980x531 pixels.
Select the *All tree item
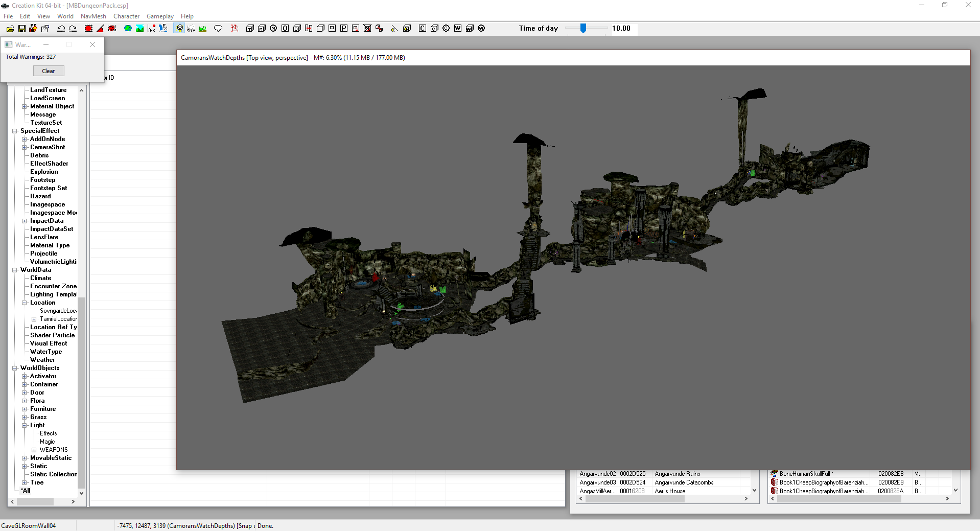26,491
